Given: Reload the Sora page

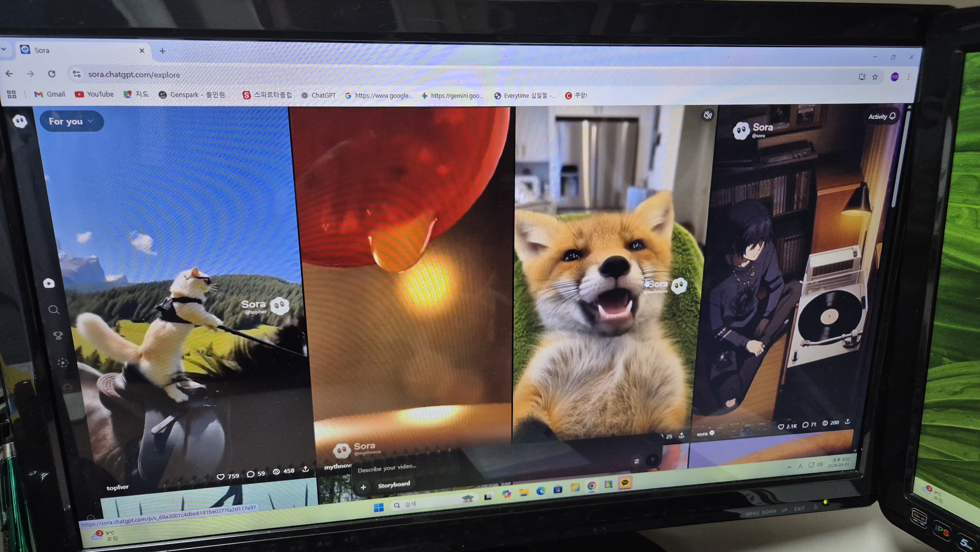Looking at the screenshot, I should click(x=52, y=74).
